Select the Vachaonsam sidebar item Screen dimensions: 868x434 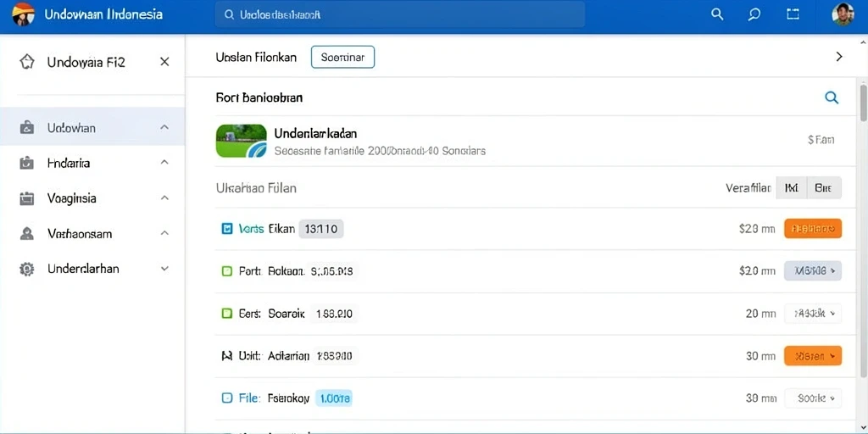[x=92, y=234]
